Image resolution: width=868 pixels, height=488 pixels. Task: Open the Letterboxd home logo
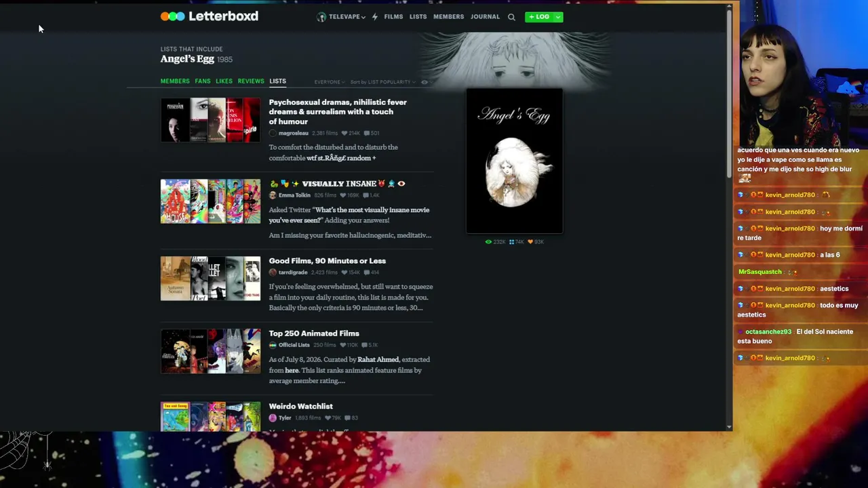210,16
